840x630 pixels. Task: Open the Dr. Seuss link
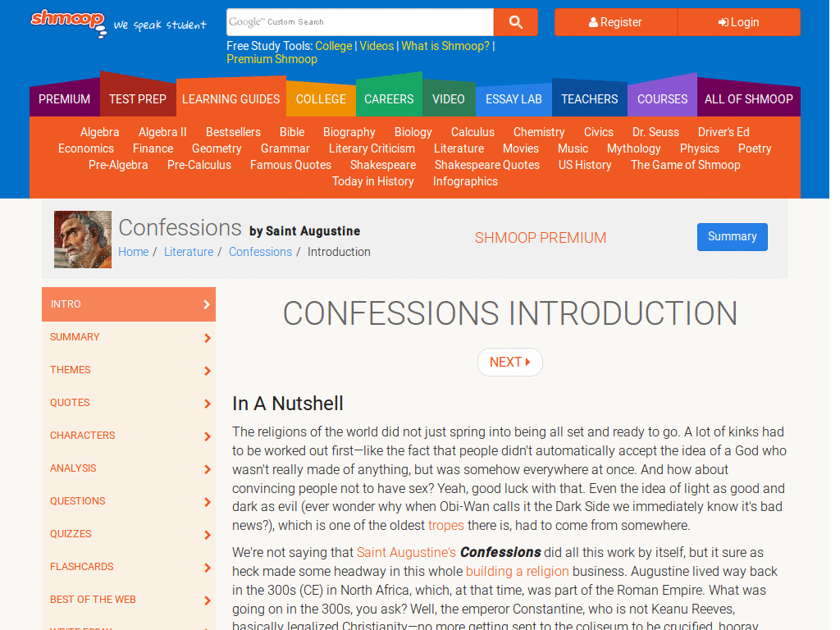[x=655, y=132]
